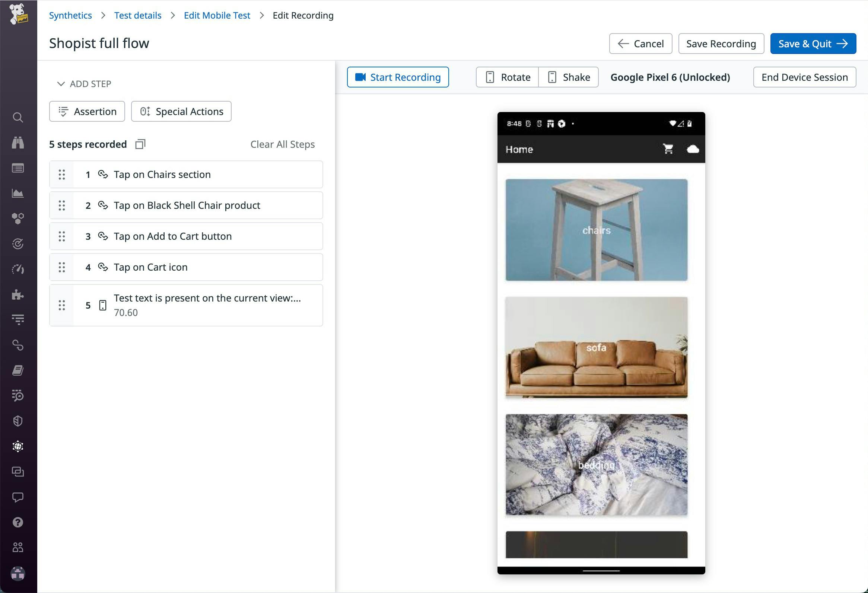Click Edit Mobile Test breadcrumb
The image size is (868, 593).
(218, 15)
